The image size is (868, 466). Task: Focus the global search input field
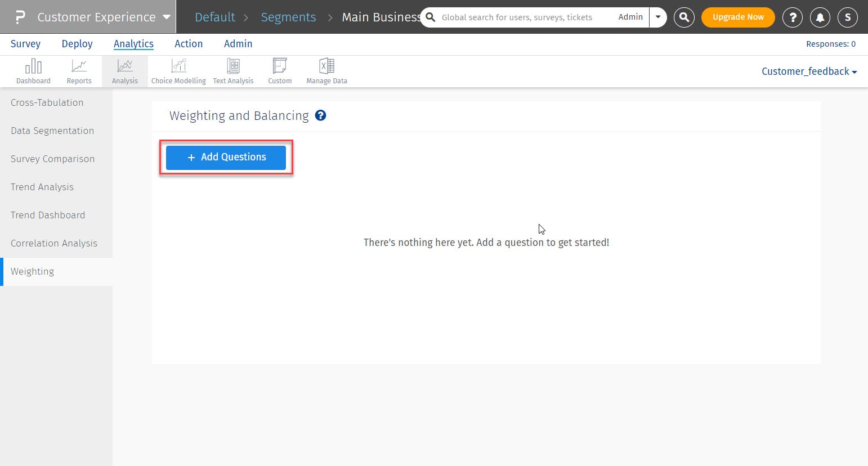(517, 17)
